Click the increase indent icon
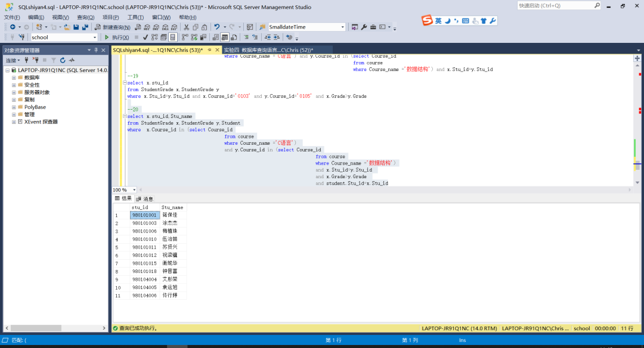 point(277,38)
